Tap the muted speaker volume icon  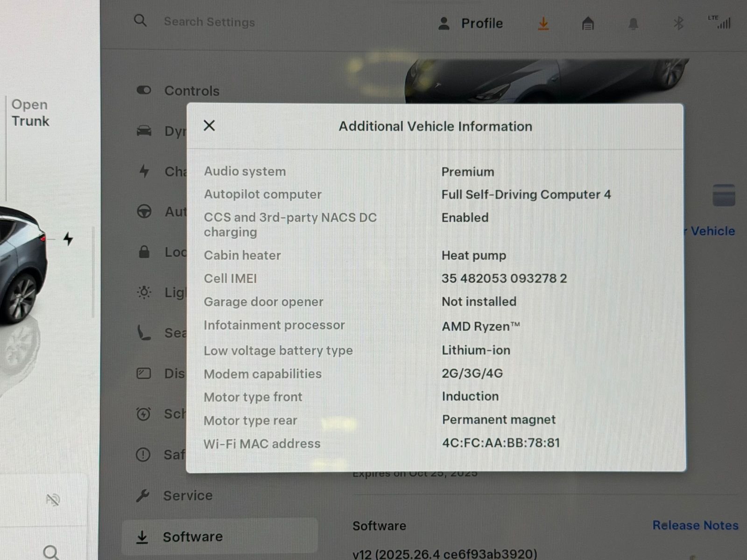[x=53, y=500]
